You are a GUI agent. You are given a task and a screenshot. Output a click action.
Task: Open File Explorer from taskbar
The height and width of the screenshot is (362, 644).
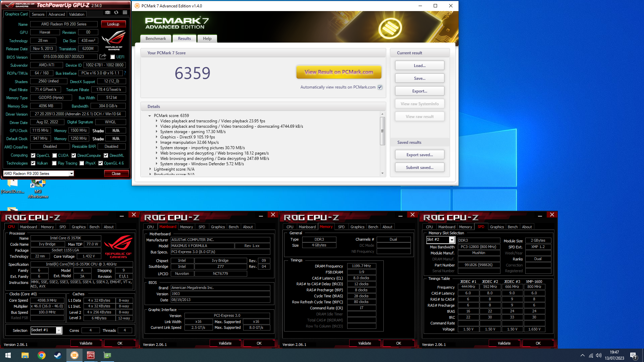pos(25,355)
